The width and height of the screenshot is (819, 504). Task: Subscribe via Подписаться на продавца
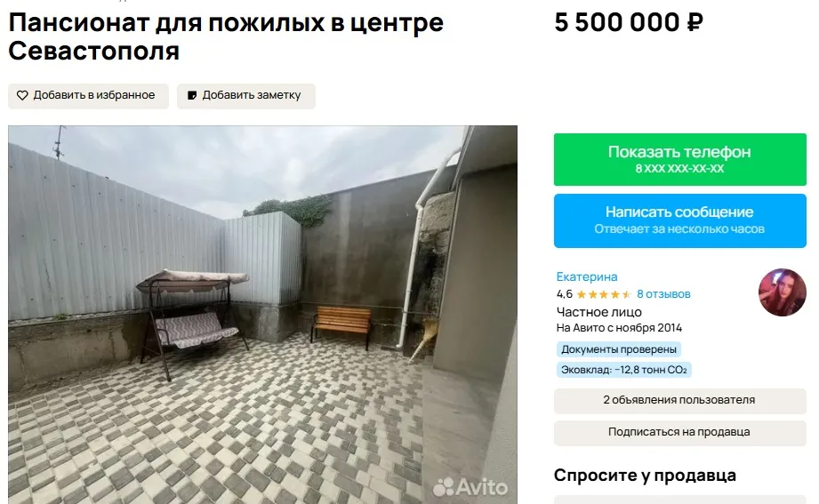coord(680,433)
